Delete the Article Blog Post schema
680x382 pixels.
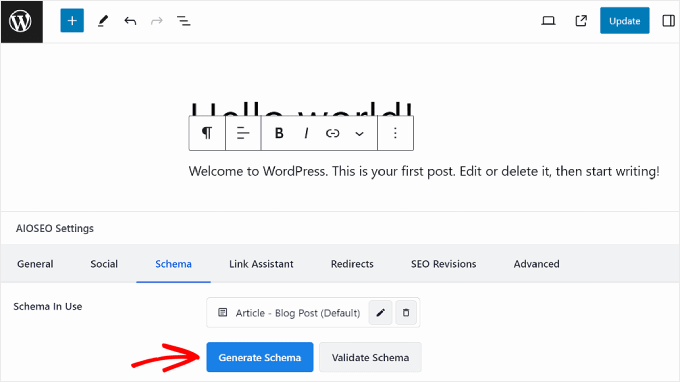tap(406, 313)
